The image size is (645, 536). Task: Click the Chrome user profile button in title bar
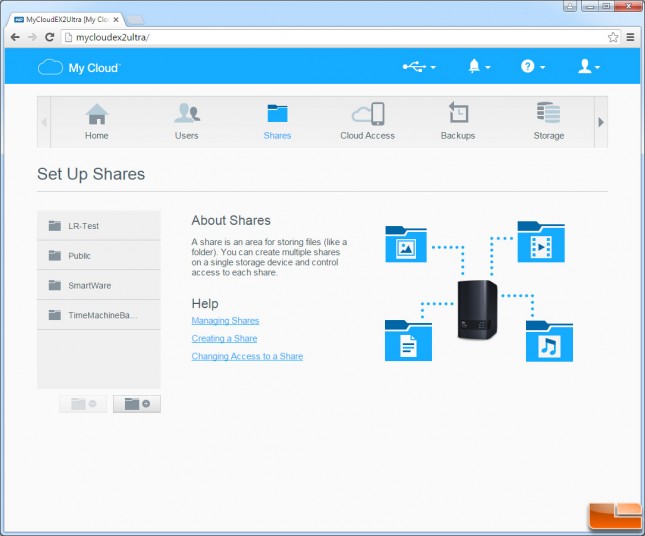coord(570,6)
